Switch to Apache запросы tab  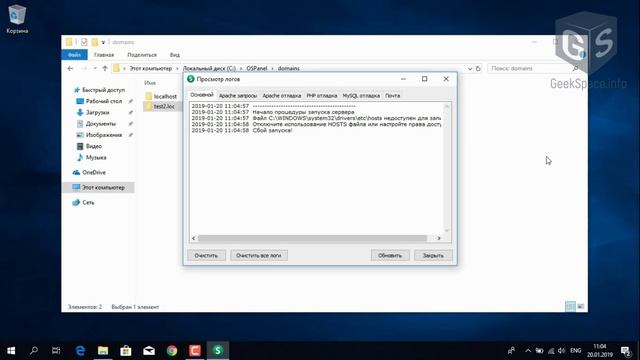coord(238,96)
